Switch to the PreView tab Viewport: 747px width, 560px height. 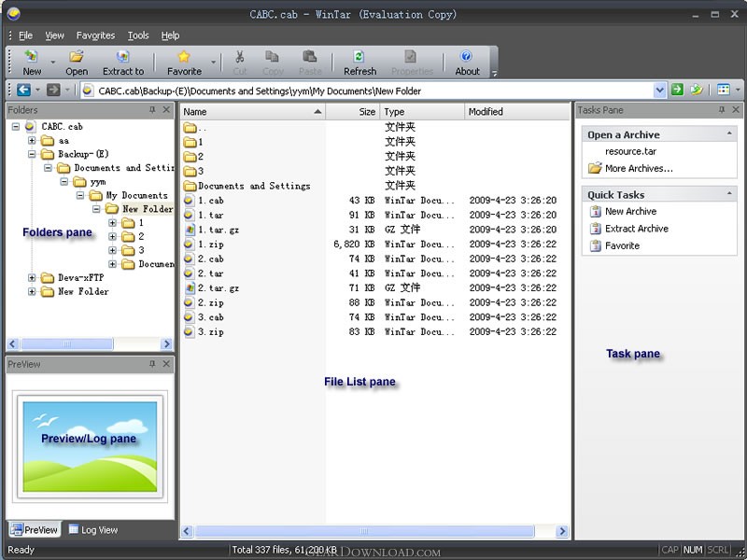(x=35, y=529)
